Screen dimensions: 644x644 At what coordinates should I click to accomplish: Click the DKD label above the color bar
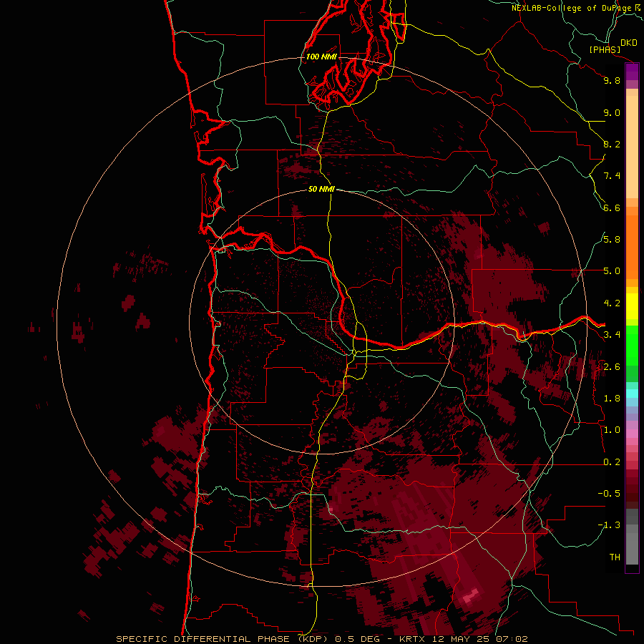(x=629, y=43)
